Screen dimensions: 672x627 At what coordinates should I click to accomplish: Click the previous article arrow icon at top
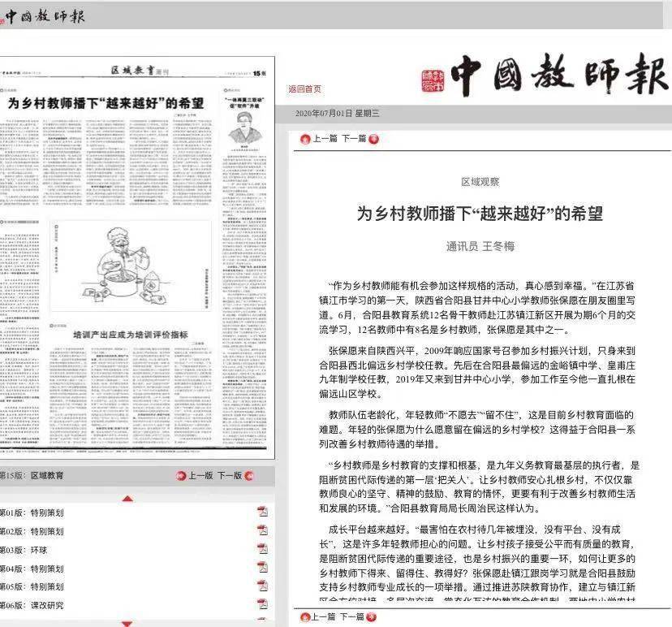pos(305,139)
